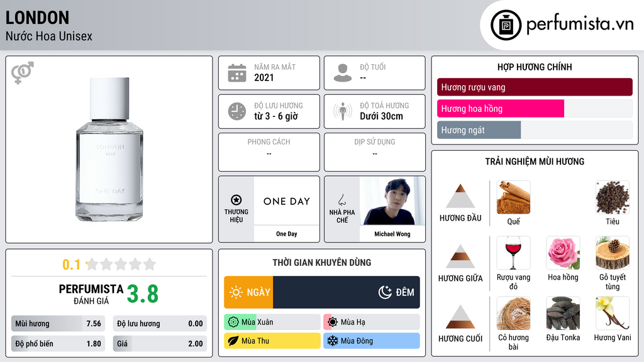Click the Quế cinnamon note thumbnail
This screenshot has height=362, width=644.
coord(513,197)
